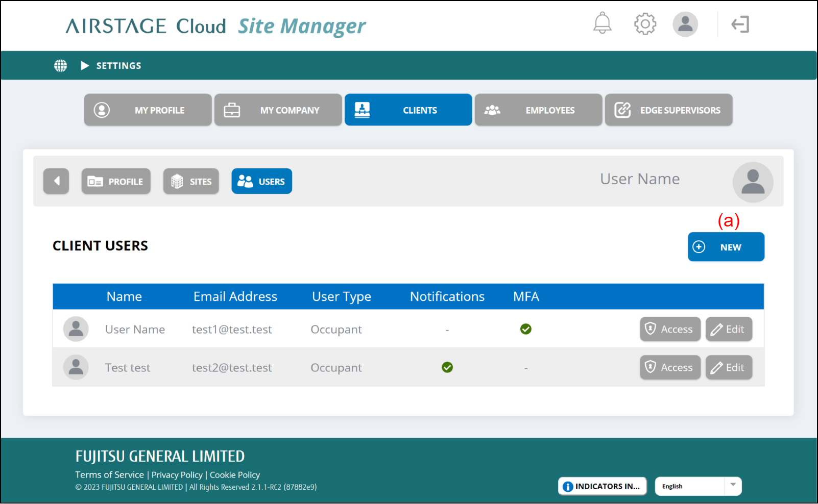
Task: Open the settings gear icon
Action: [645, 23]
